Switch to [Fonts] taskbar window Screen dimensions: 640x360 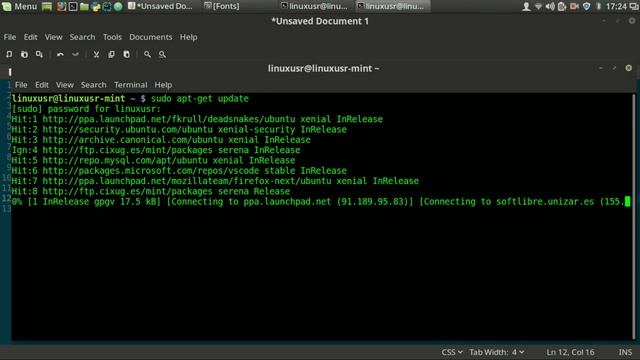tap(222, 6)
